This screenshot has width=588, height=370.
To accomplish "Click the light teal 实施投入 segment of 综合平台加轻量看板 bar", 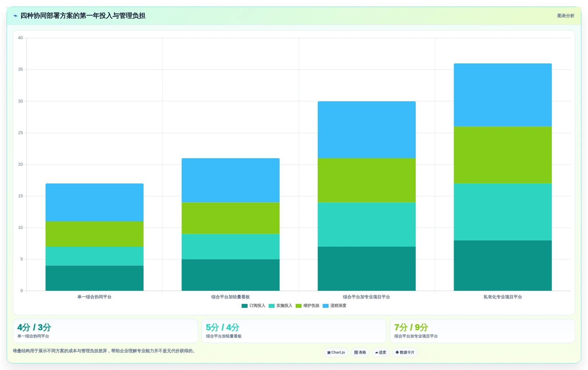I will click(230, 247).
